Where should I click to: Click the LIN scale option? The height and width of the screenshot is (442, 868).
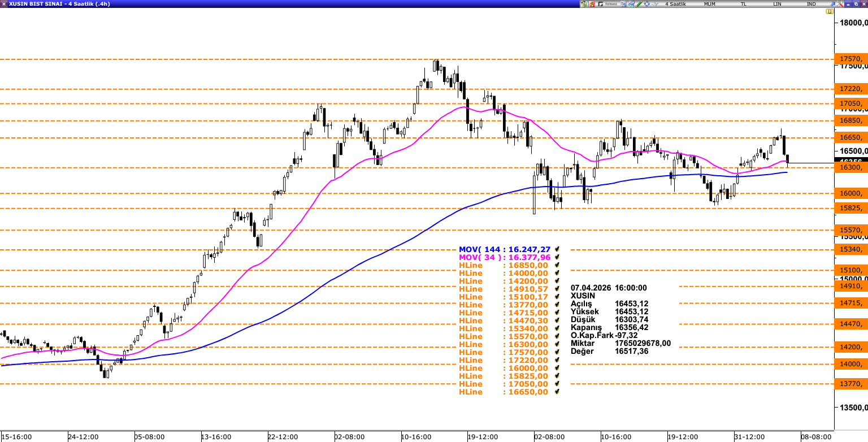pos(777,4)
